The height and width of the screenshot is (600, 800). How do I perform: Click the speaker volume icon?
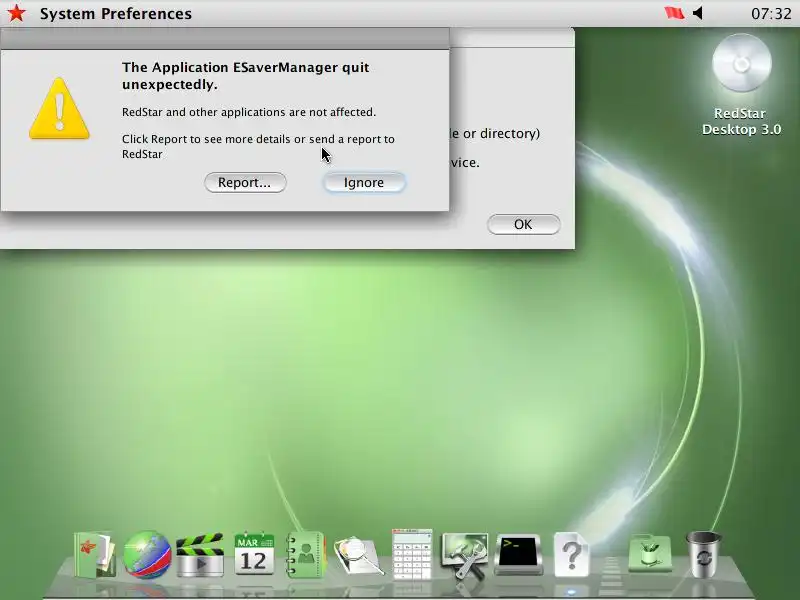pyautogui.click(x=698, y=13)
